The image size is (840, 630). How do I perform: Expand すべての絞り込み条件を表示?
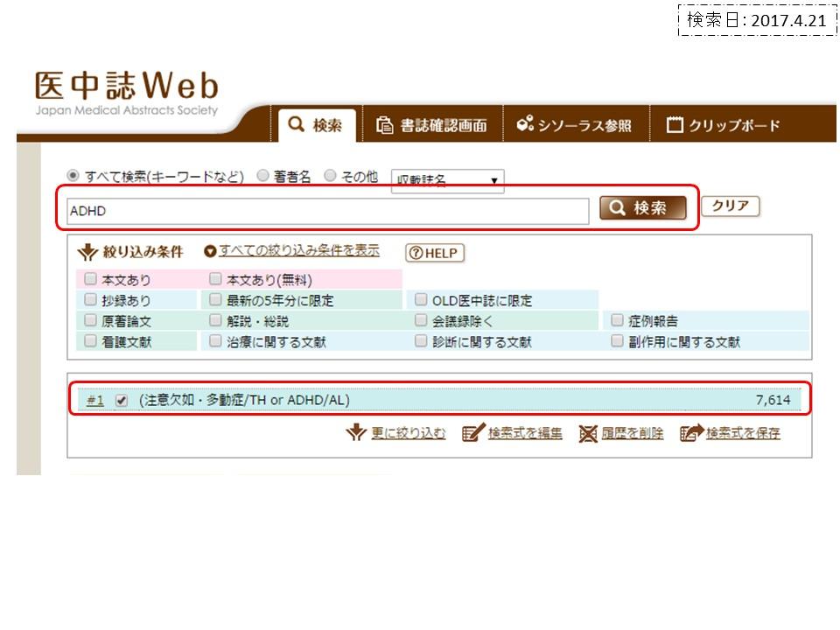299,250
